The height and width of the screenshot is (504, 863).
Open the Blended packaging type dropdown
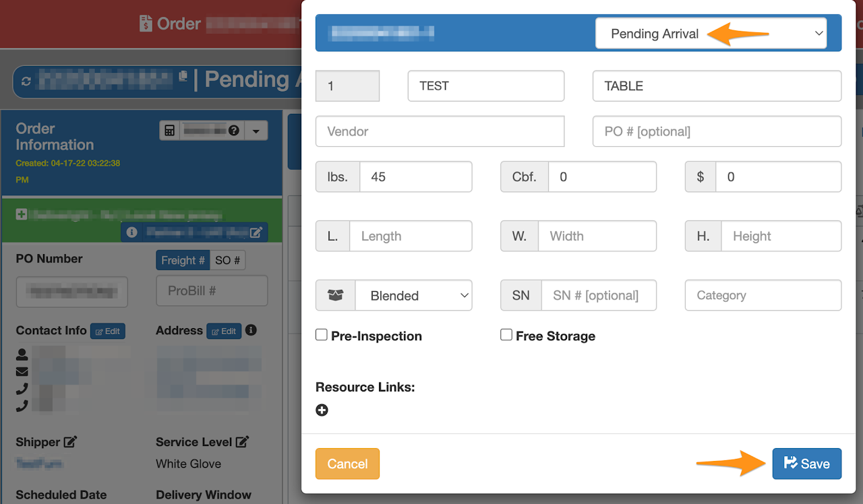point(412,295)
